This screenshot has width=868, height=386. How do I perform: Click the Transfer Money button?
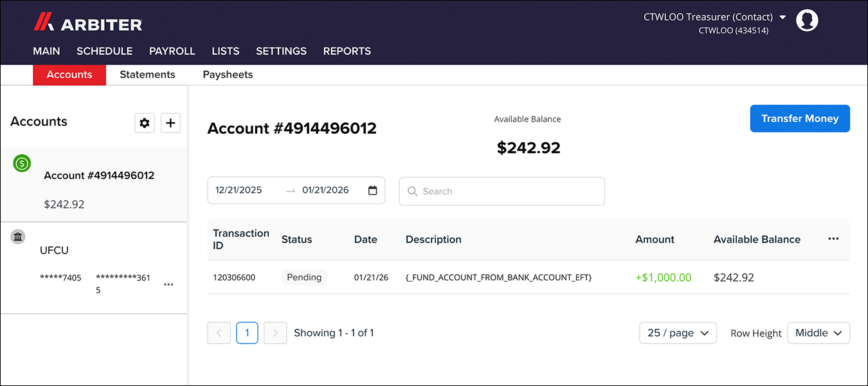[799, 118]
